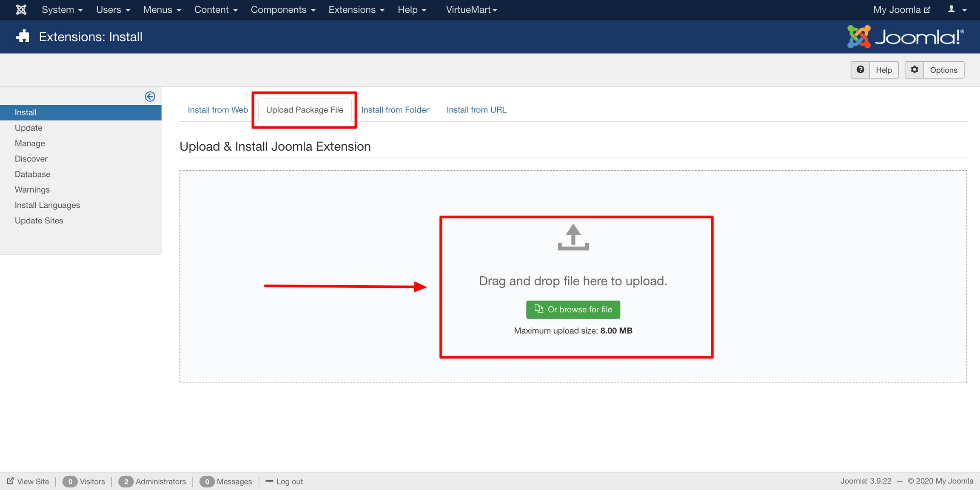This screenshot has width=980, height=490.
Task: Expand the System dropdown menu
Action: (x=62, y=9)
